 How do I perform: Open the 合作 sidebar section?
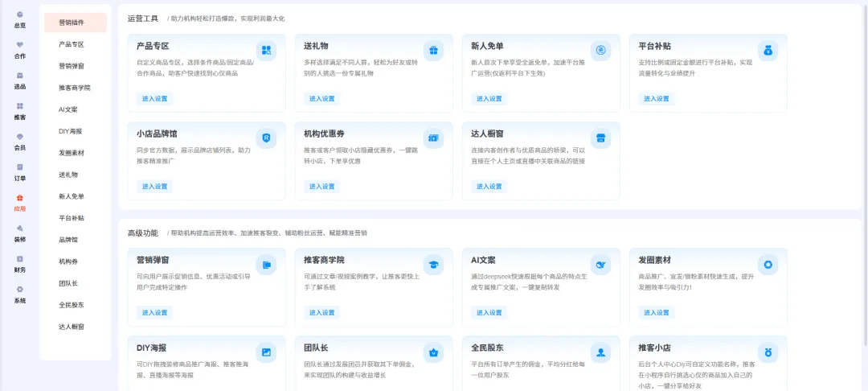point(20,50)
